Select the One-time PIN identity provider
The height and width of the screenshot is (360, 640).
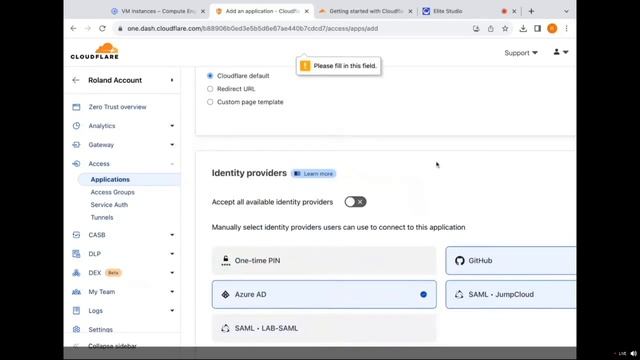(324, 260)
